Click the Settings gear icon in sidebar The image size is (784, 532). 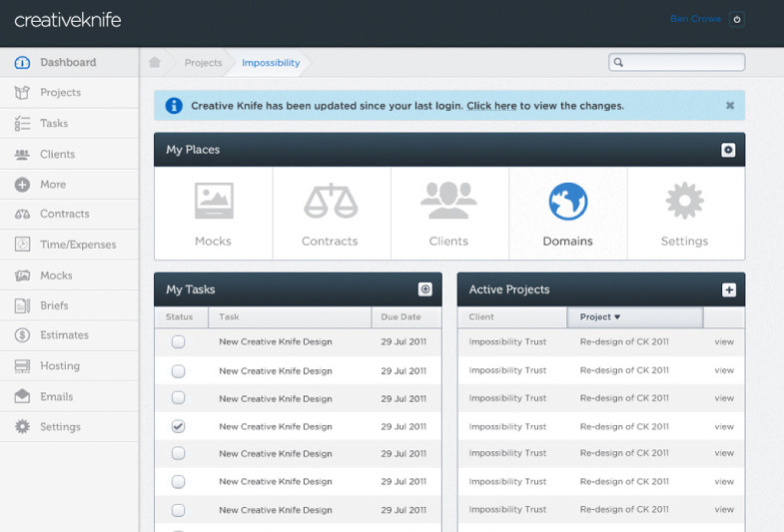(22, 426)
